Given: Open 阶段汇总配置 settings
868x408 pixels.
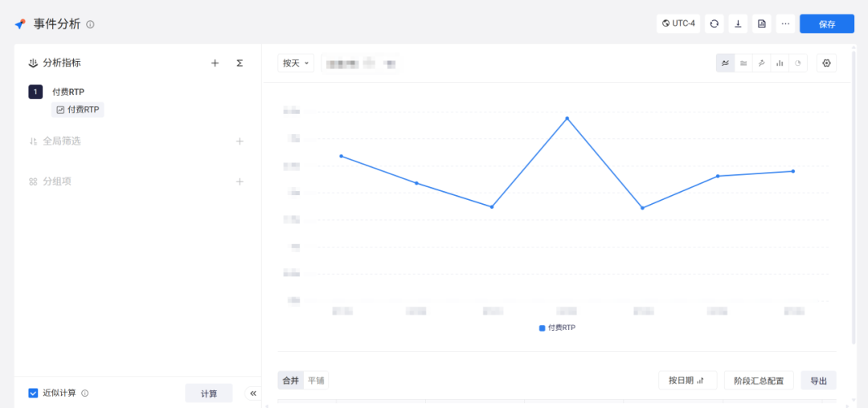Looking at the screenshot, I should [x=759, y=381].
